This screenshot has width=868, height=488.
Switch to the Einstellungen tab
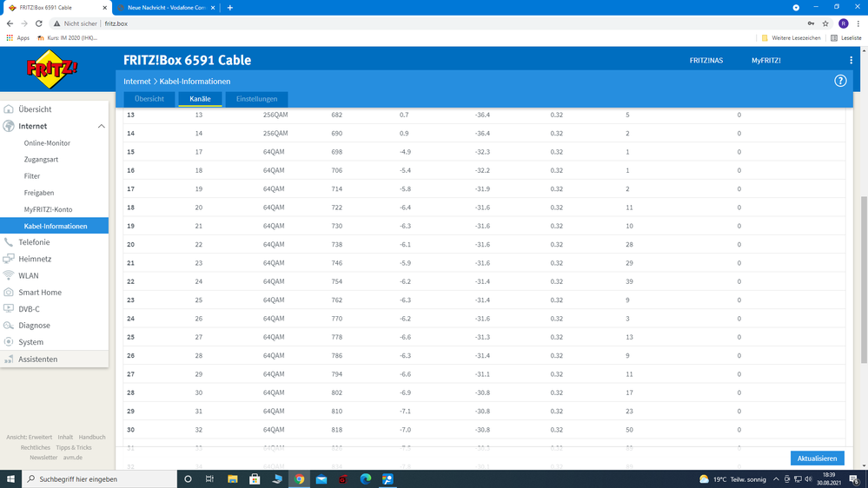pyautogui.click(x=257, y=99)
